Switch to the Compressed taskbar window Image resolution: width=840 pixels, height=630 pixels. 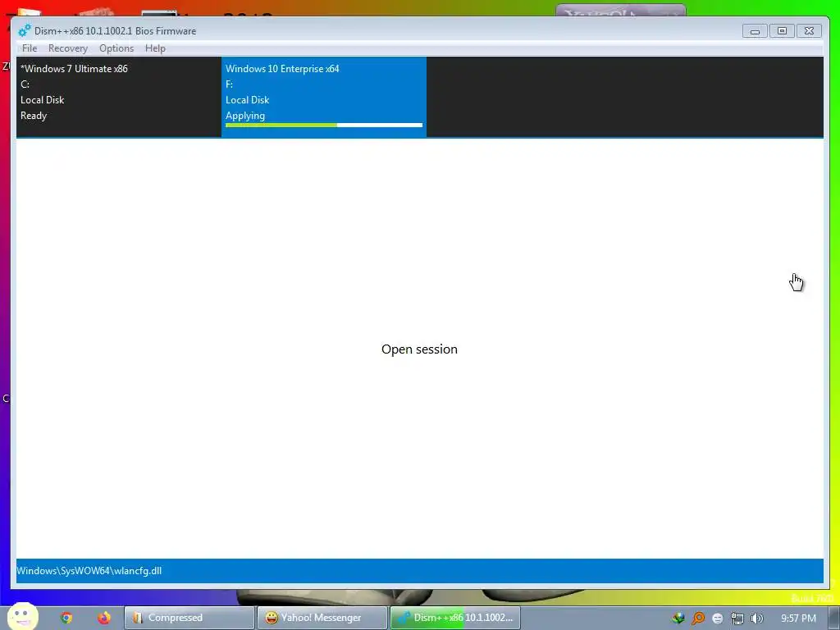coord(189,618)
